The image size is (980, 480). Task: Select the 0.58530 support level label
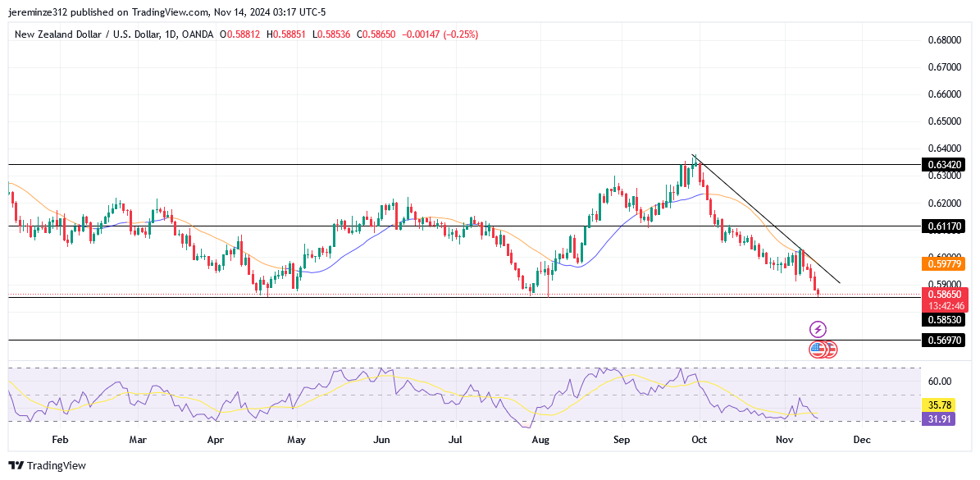pos(942,320)
